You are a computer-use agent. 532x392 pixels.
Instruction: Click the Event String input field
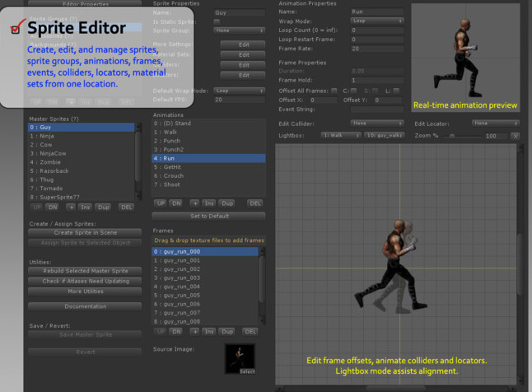377,110
